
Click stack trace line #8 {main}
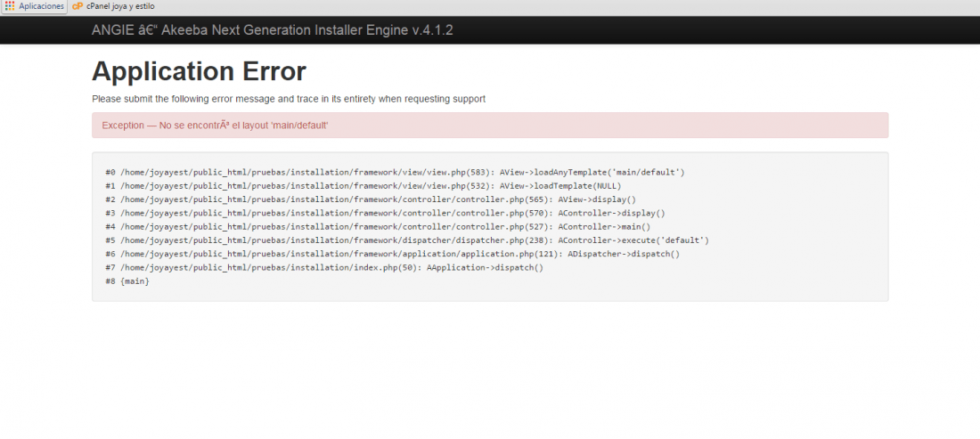click(x=127, y=281)
